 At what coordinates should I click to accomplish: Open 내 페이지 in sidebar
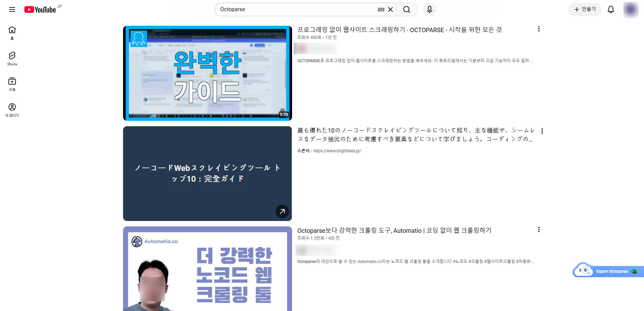[12, 110]
